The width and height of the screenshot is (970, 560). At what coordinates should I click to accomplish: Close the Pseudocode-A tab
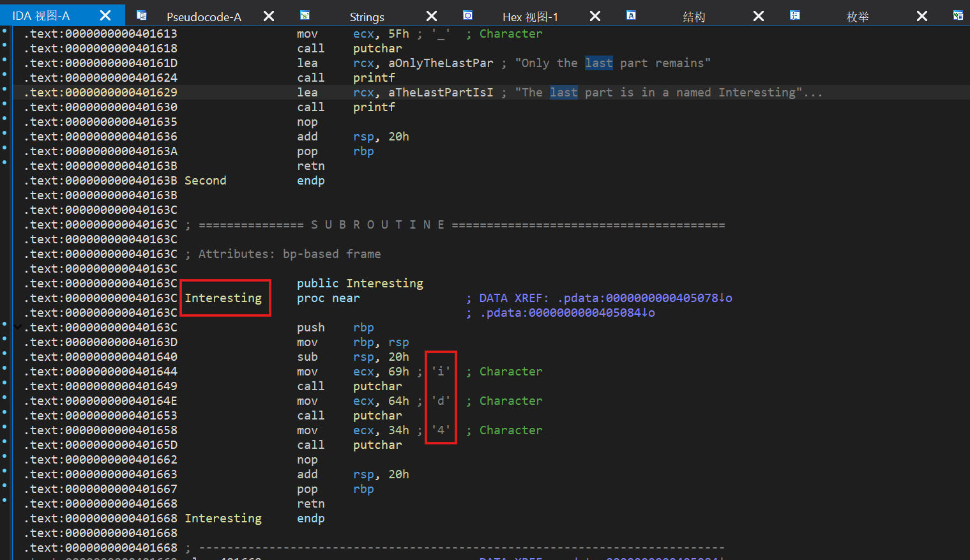tap(269, 16)
